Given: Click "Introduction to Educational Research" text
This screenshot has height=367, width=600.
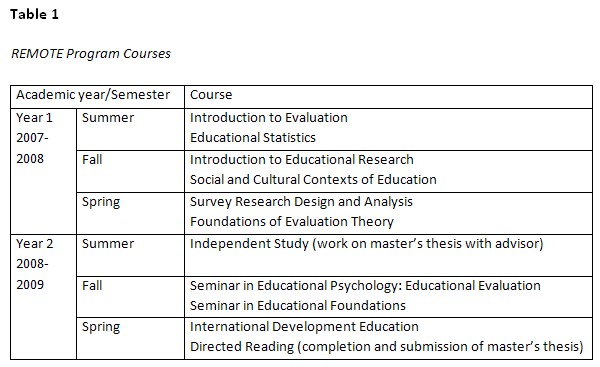Looking at the screenshot, I should (x=302, y=160).
